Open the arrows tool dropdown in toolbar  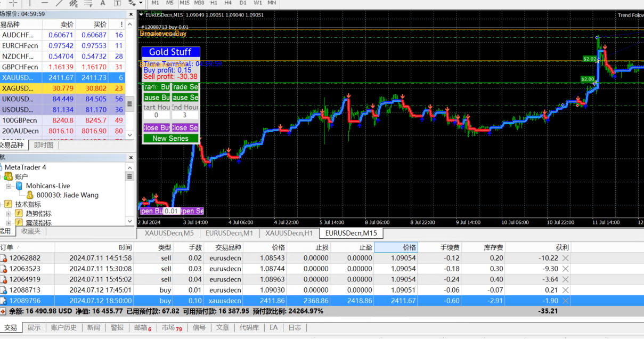pos(140,3)
